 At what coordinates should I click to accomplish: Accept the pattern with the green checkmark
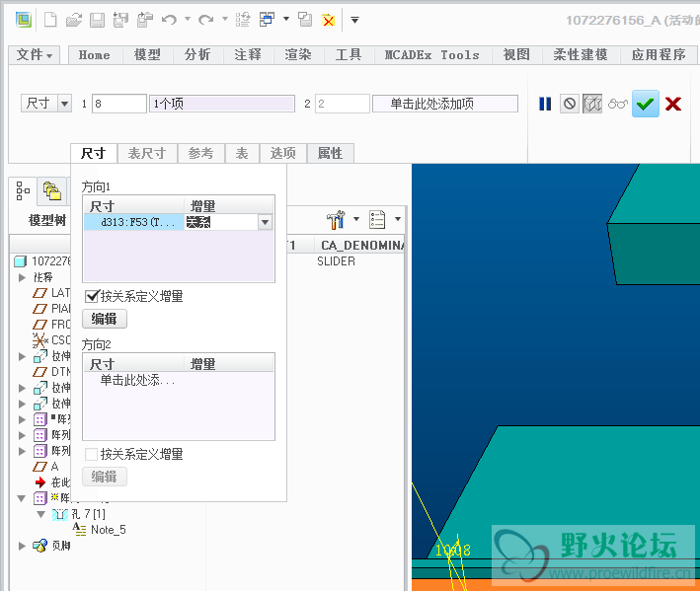(646, 104)
